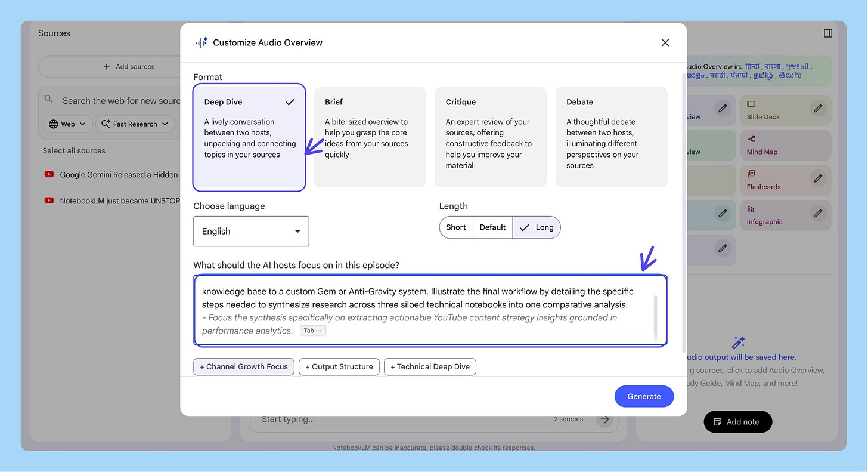Click Select all sources label
Viewport: 868px width, 472px height.
(74, 151)
